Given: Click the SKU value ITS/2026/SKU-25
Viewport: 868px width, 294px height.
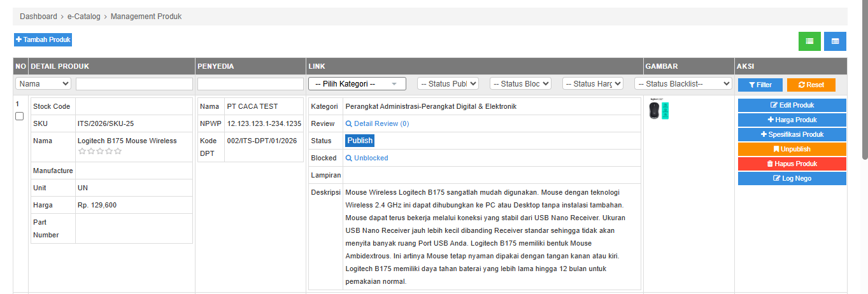Looking at the screenshot, I should pyautogui.click(x=106, y=123).
